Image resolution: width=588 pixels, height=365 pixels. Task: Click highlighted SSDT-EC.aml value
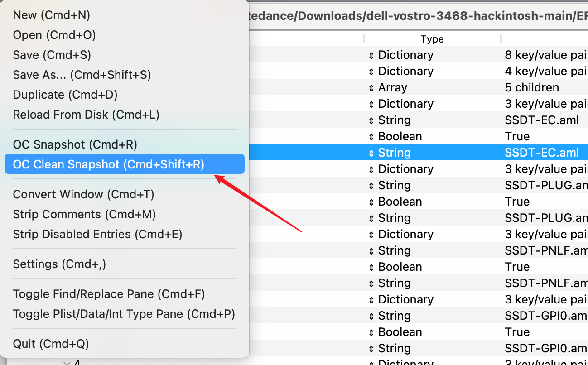(x=542, y=153)
